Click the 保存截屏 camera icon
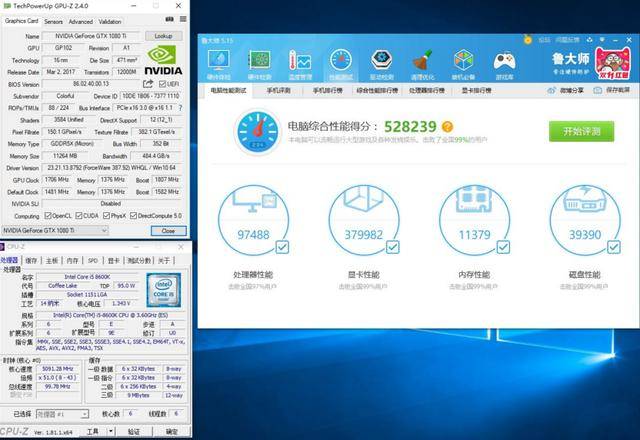 (598, 90)
